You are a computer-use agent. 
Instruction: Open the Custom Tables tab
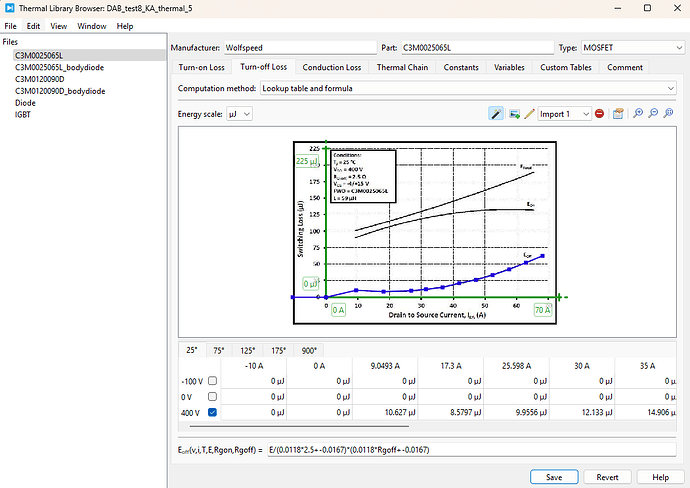click(566, 67)
